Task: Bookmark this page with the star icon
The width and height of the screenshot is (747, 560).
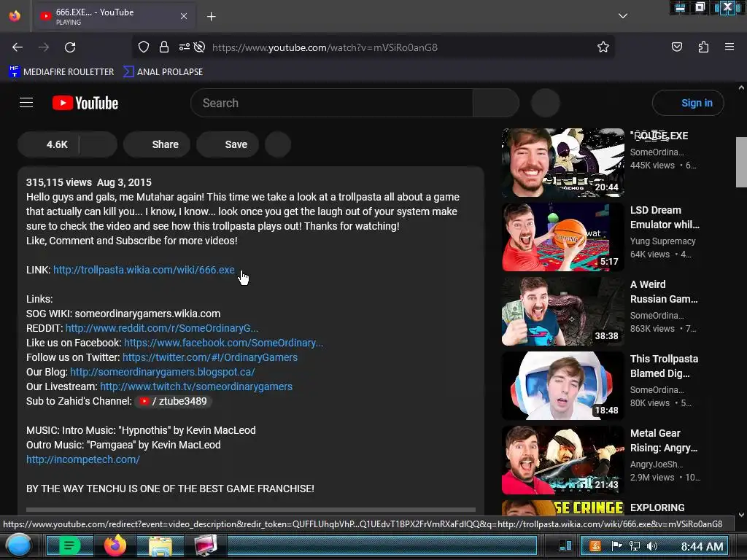Action: click(603, 47)
